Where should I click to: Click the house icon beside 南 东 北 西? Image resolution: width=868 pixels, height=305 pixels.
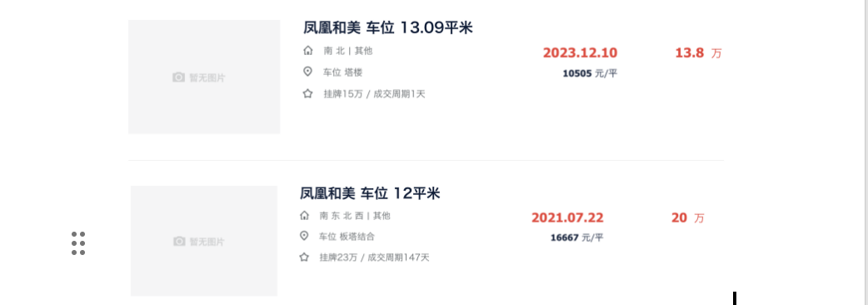[x=304, y=215]
